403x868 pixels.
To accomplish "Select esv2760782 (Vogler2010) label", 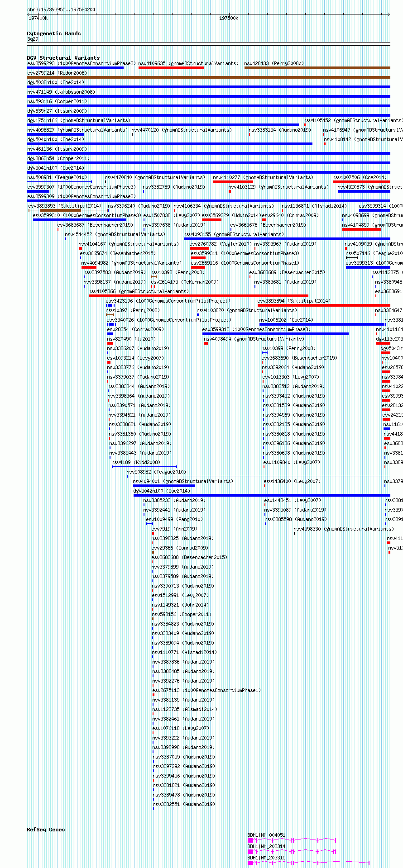I will pyautogui.click(x=221, y=244).
